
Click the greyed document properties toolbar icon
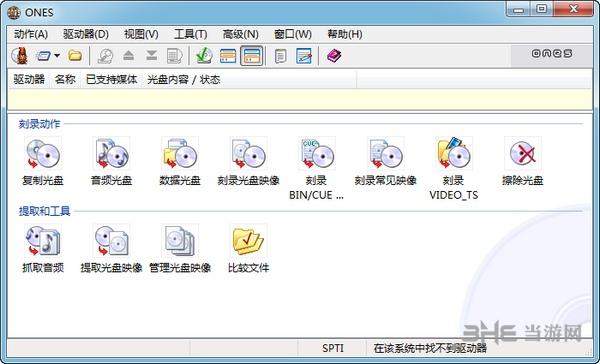pos(175,56)
